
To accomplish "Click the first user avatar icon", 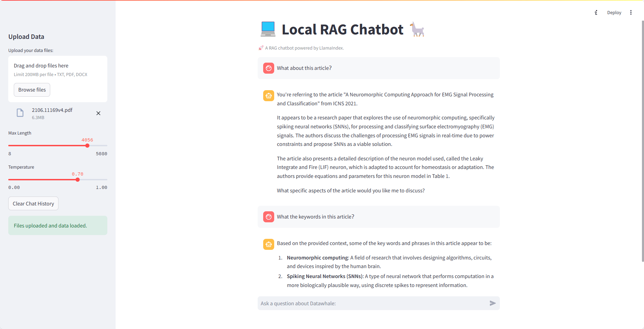I will 269,68.
